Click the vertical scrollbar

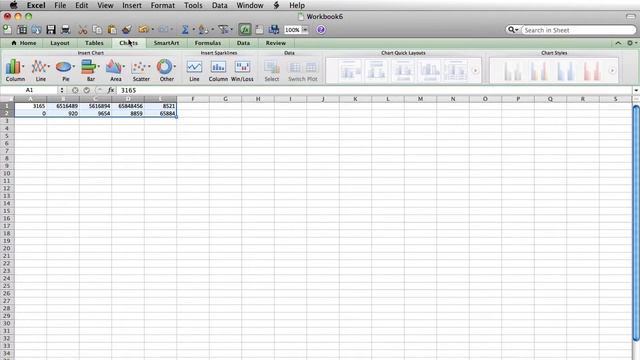tap(636, 222)
